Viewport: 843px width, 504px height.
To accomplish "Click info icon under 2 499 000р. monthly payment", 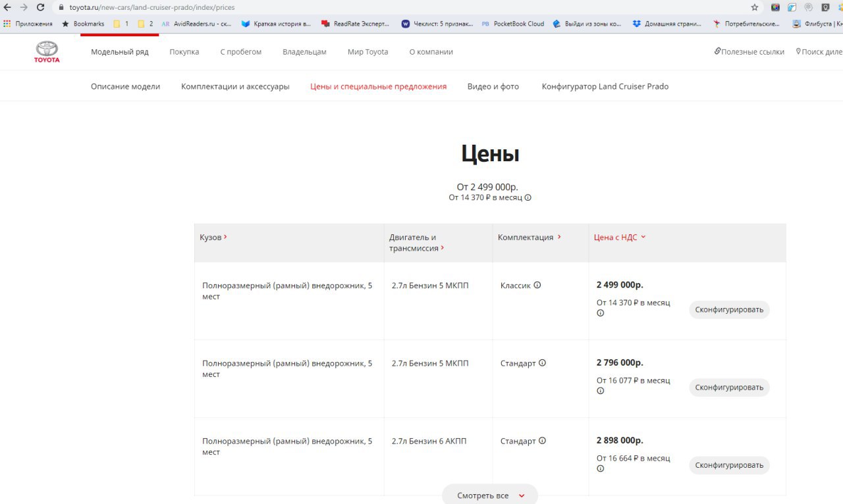I will point(601,313).
